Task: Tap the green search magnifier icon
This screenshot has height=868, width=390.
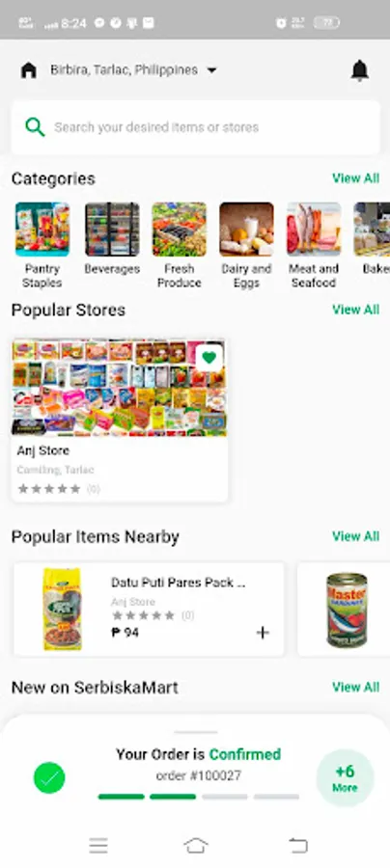Action: (35, 126)
